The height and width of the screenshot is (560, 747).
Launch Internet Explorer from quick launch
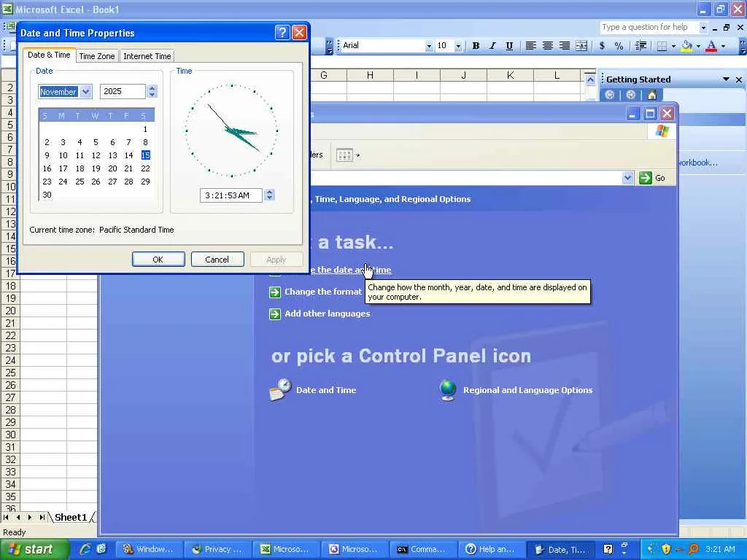[85, 549]
